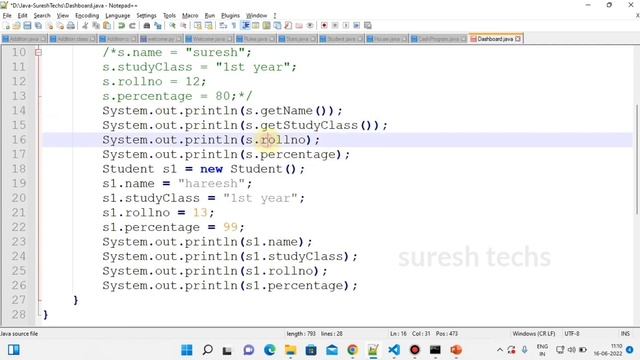Open the Encoding menu
The image size is (640, 360).
coord(87,16)
